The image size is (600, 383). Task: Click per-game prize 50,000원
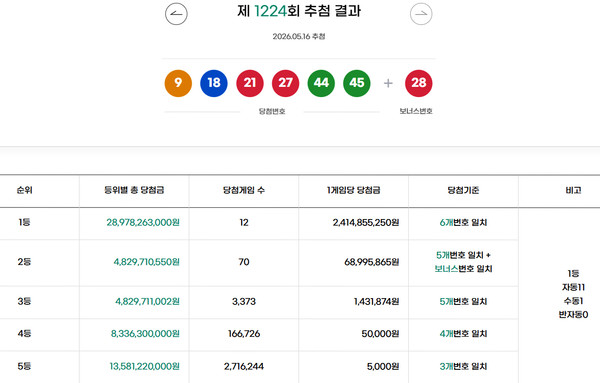click(380, 333)
